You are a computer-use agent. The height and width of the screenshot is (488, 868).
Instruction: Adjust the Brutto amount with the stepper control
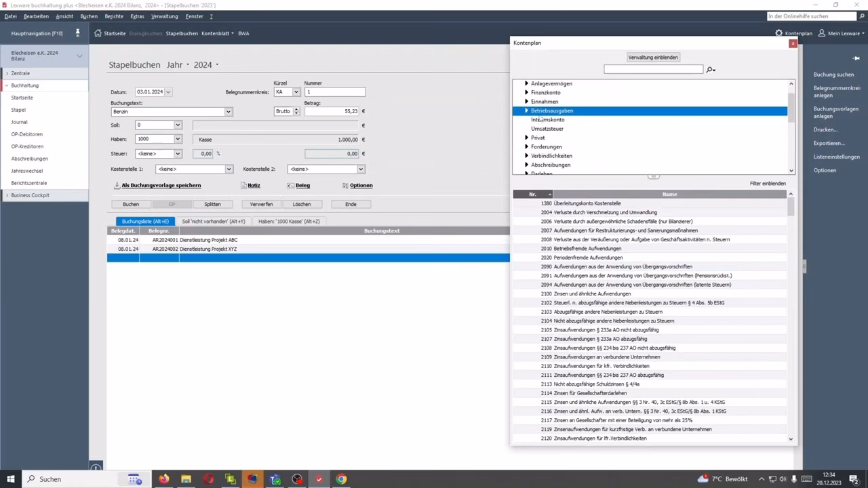[296, 111]
